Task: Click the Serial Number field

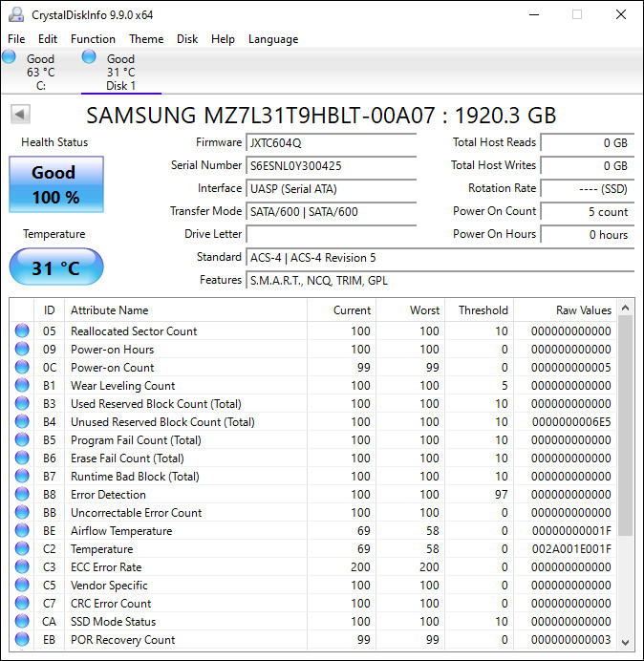Action: click(x=331, y=165)
